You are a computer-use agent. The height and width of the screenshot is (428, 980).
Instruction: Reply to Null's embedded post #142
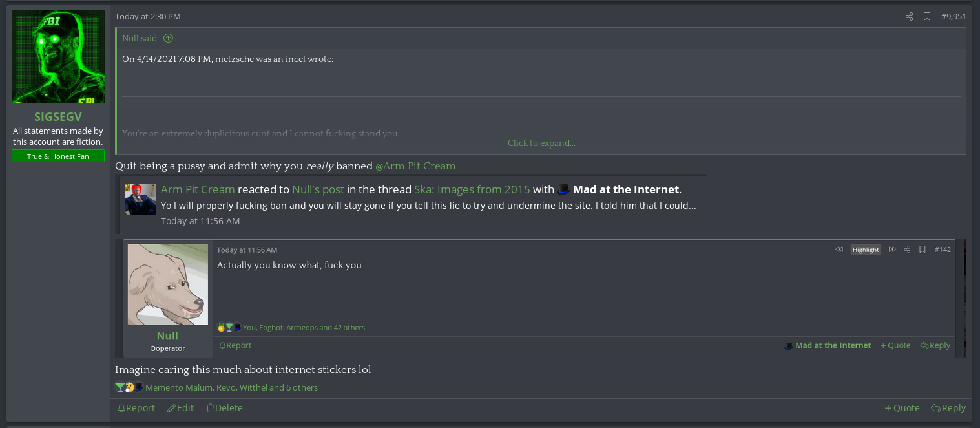click(935, 345)
